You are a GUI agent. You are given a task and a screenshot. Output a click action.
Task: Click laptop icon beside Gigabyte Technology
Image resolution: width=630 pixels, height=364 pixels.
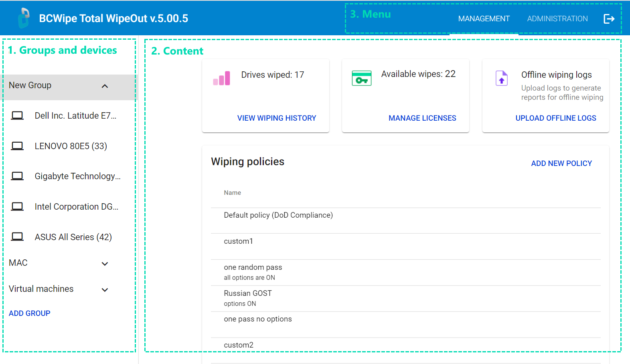point(17,176)
